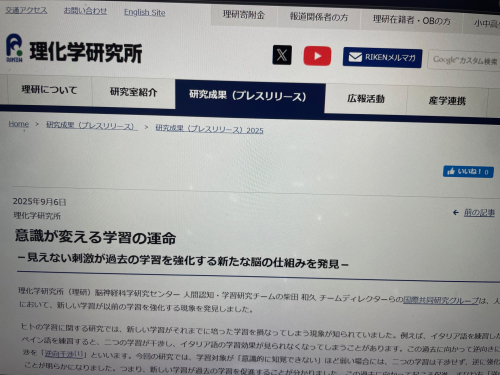The image size is (500, 375).
Task: Open the 研究室紹介 menu tab
Action: tap(133, 92)
